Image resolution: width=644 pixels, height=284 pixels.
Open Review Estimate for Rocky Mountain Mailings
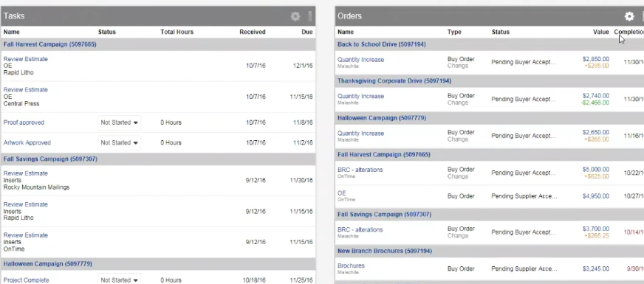(25, 173)
